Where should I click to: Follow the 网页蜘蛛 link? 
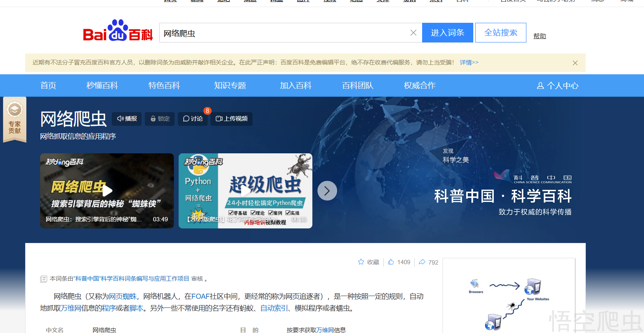[122, 296]
